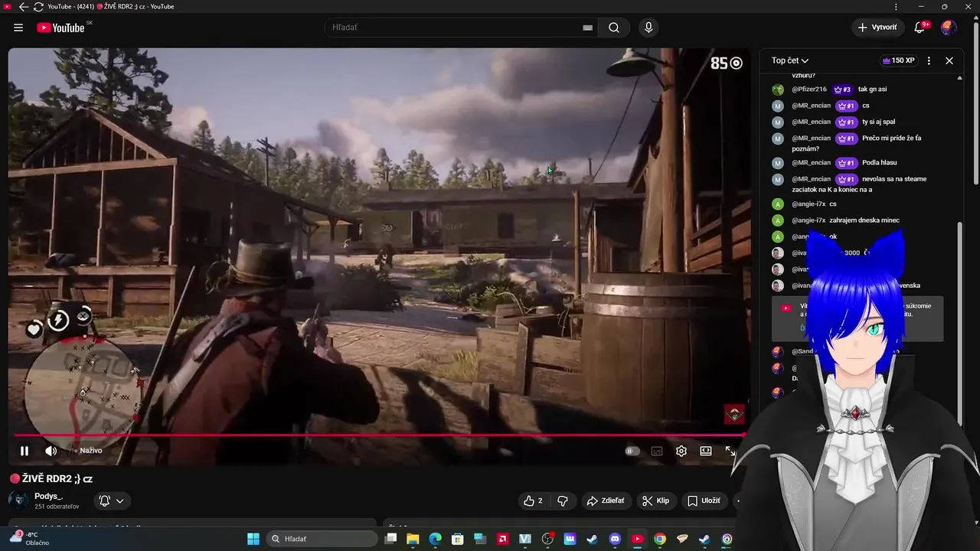Click the video title 'ŽIVĚ RDR2 ;) cz'
Image resolution: width=980 pixels, height=551 pixels.
tap(51, 479)
